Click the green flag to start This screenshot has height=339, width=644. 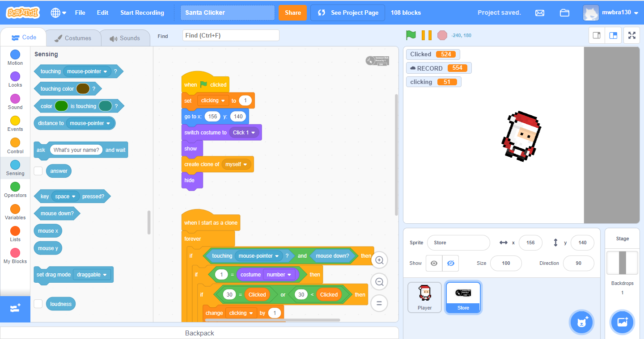[411, 35]
